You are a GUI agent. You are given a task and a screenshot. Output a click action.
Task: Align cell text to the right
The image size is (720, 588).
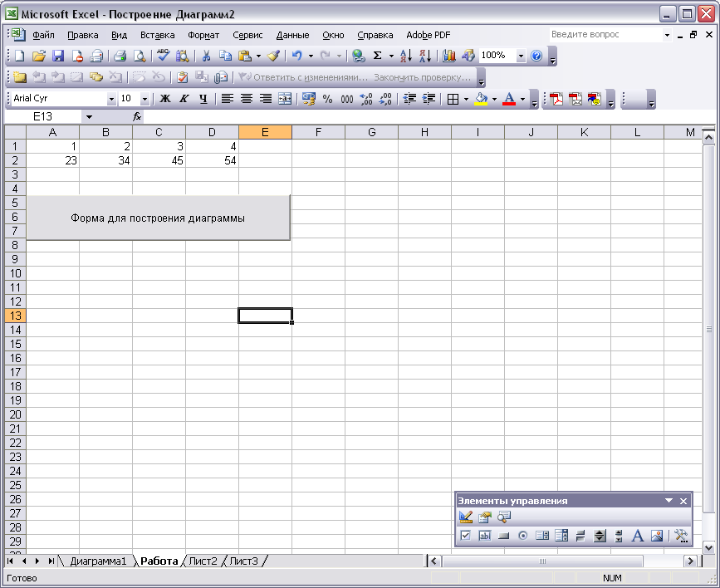(x=266, y=99)
